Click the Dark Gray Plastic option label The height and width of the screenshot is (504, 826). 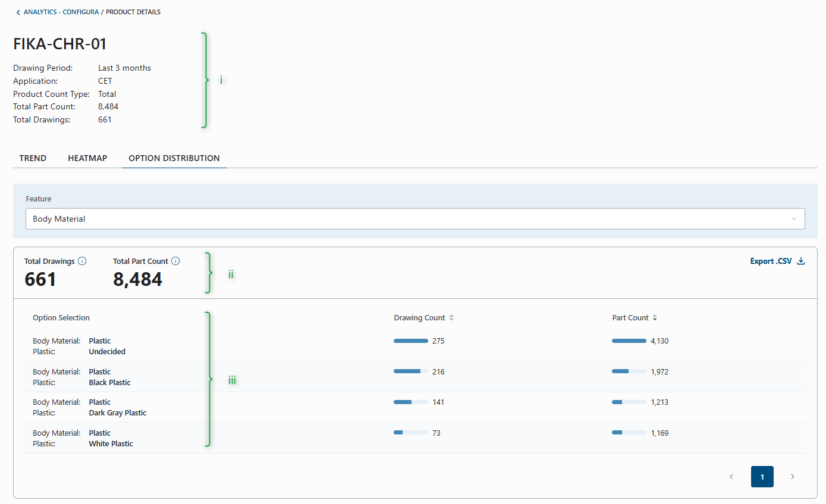point(118,413)
